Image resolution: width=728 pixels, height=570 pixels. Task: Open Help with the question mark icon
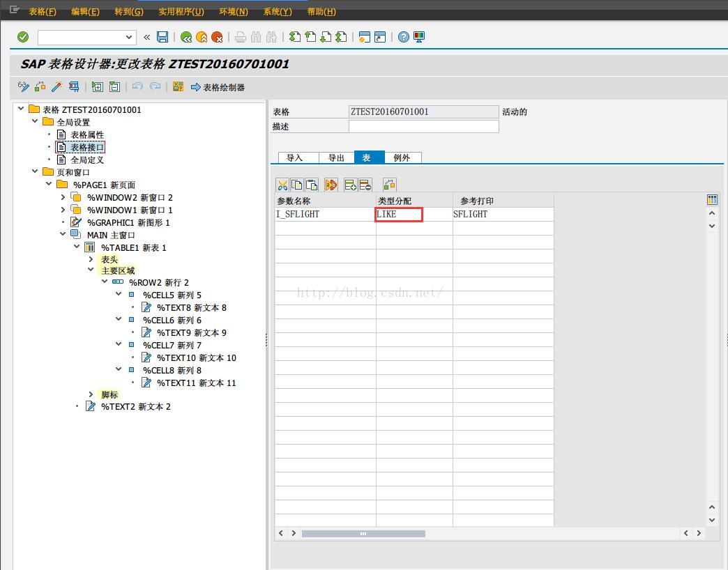pos(404,37)
